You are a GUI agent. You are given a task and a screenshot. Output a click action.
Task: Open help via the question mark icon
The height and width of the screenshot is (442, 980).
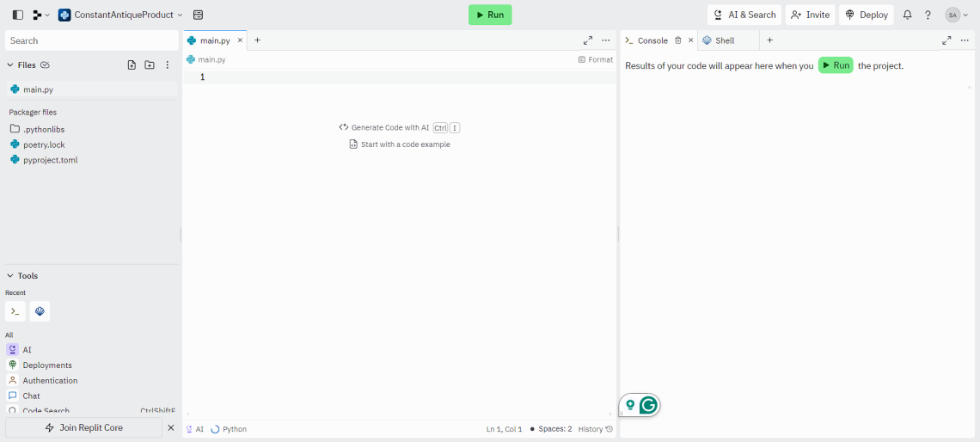tap(928, 15)
